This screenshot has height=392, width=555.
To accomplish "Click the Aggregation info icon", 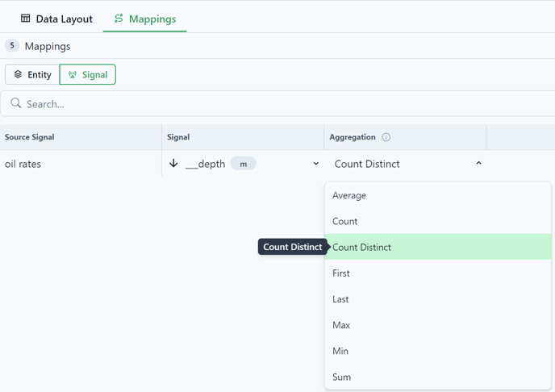I will click(x=386, y=137).
